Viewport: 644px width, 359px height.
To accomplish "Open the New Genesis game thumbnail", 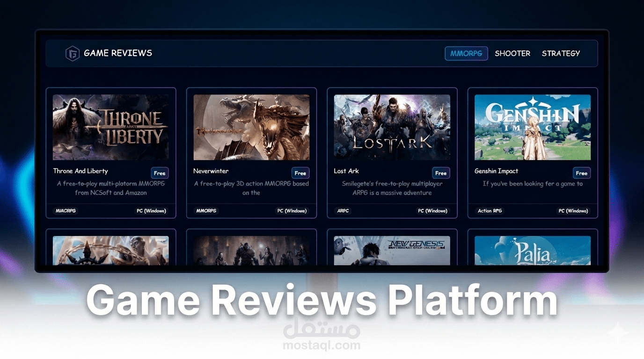I will pos(392,251).
